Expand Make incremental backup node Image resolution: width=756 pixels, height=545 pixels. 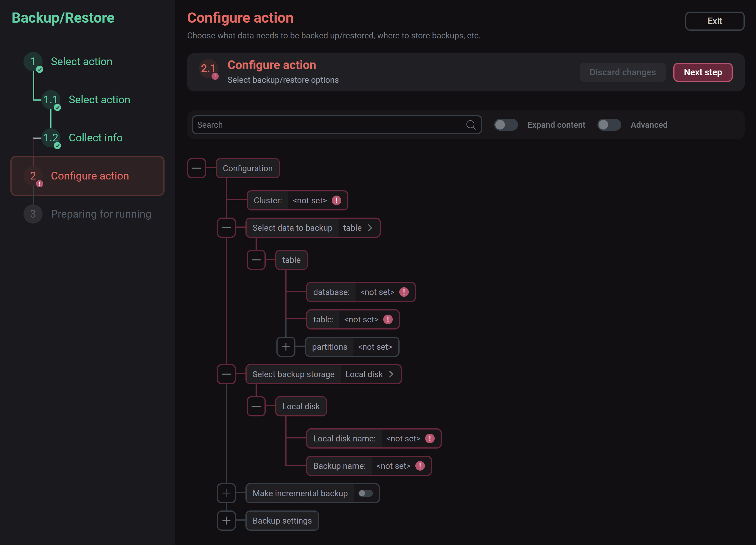pos(226,493)
